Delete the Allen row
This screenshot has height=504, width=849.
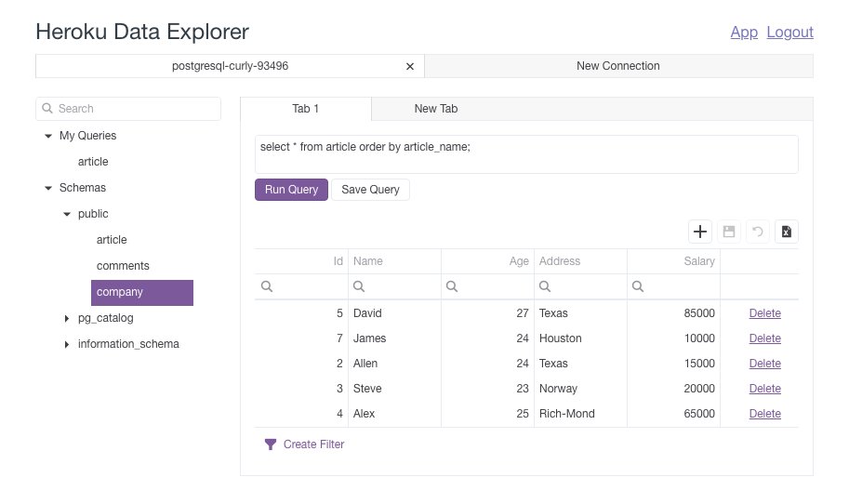764,364
